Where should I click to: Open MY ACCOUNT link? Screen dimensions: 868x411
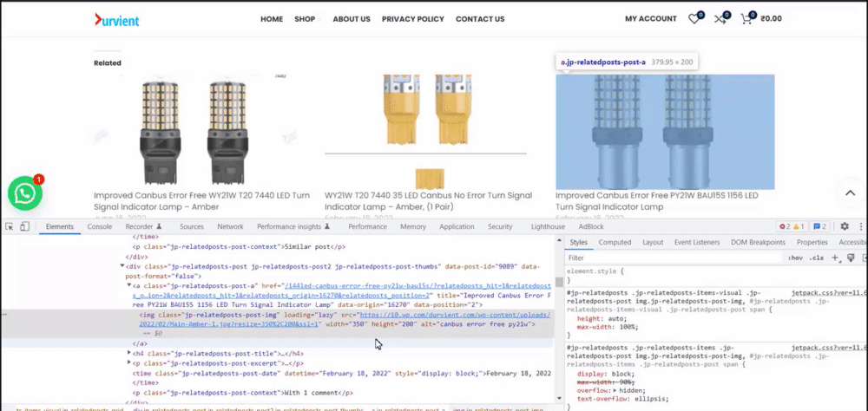point(651,19)
